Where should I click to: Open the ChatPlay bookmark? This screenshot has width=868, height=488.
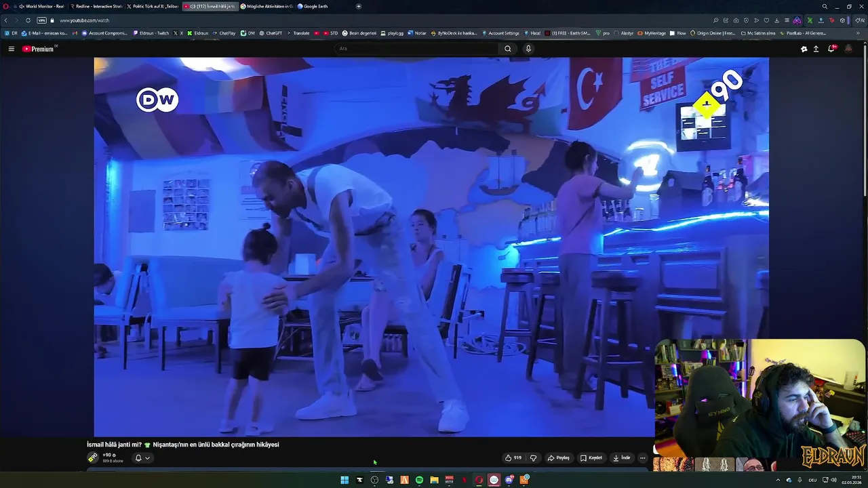(x=224, y=33)
